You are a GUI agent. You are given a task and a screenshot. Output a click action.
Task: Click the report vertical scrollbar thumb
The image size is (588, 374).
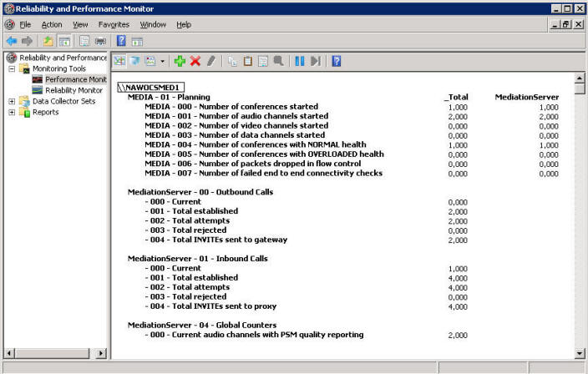point(580,88)
